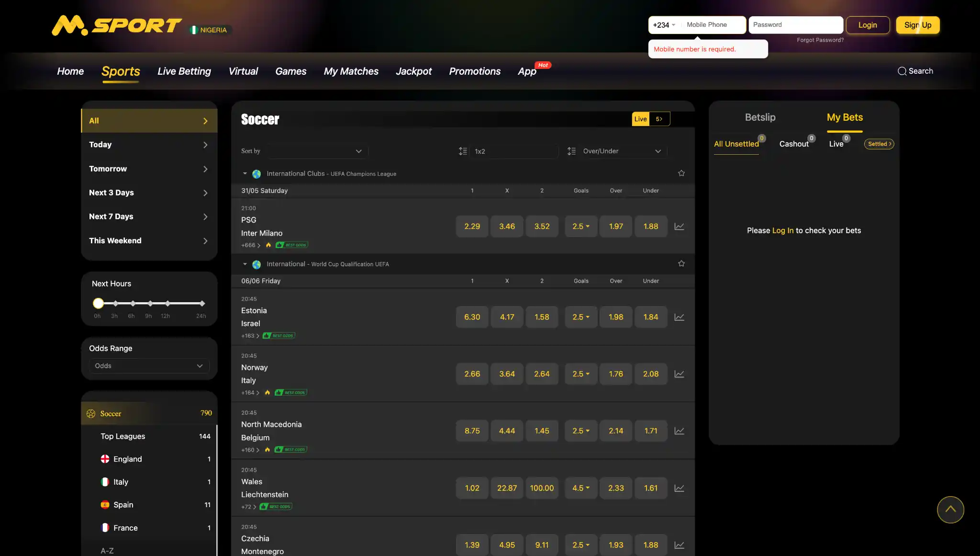The image size is (980, 556).
Task: Select odds 1.58 for Israel win
Action: [x=542, y=317]
